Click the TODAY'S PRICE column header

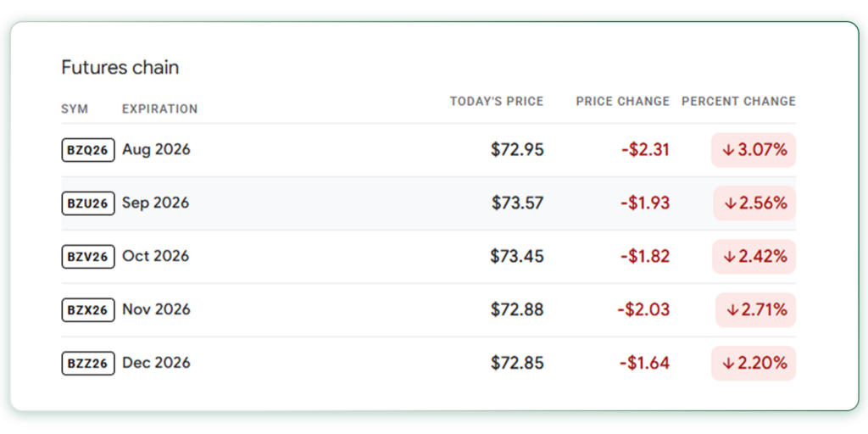click(497, 102)
